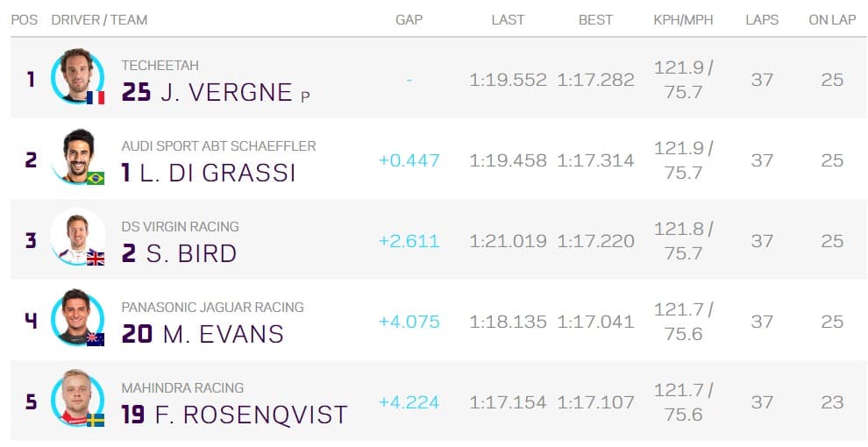
Task: Click the LAPS column header
Action: 762,19
